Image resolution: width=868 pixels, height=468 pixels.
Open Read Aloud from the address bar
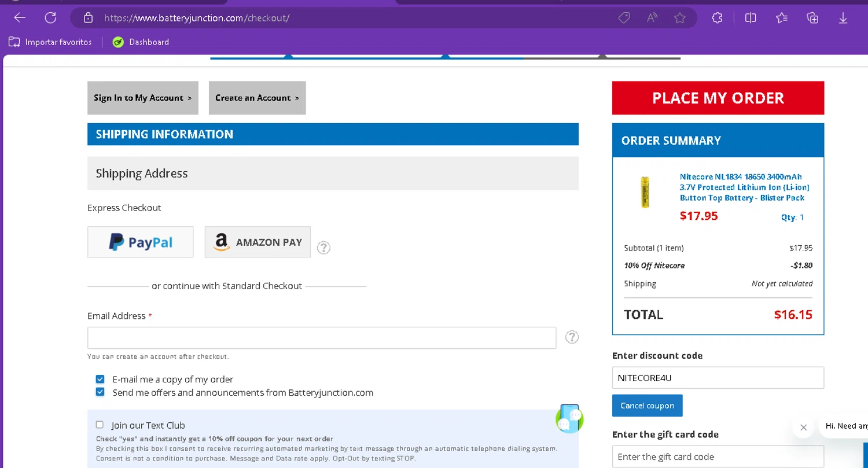[652, 18]
